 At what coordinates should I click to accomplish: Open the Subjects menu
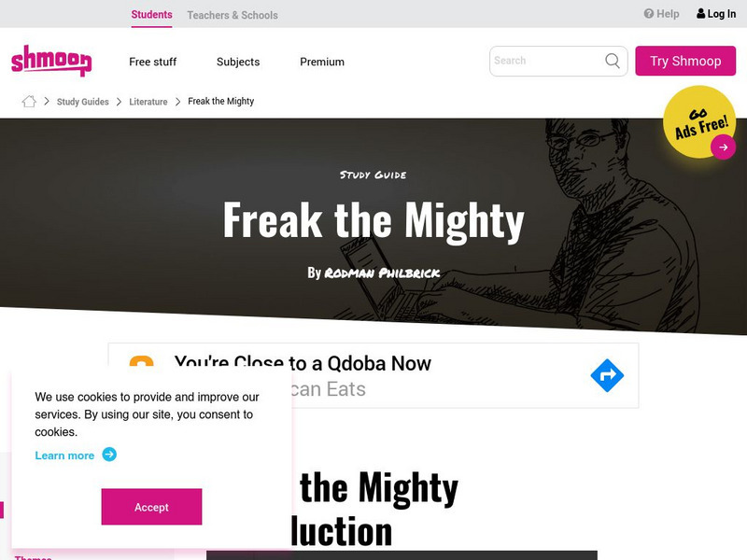click(x=238, y=62)
